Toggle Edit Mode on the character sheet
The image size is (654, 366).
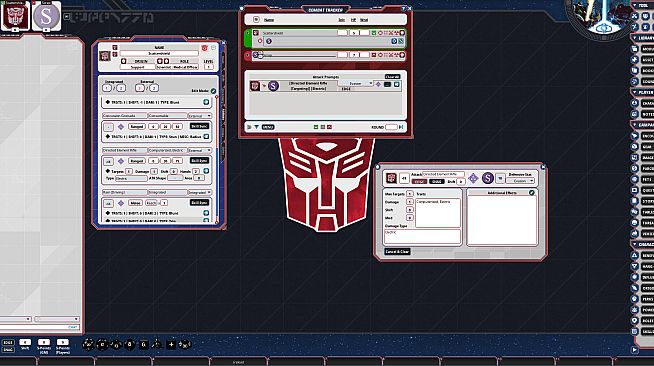point(214,91)
